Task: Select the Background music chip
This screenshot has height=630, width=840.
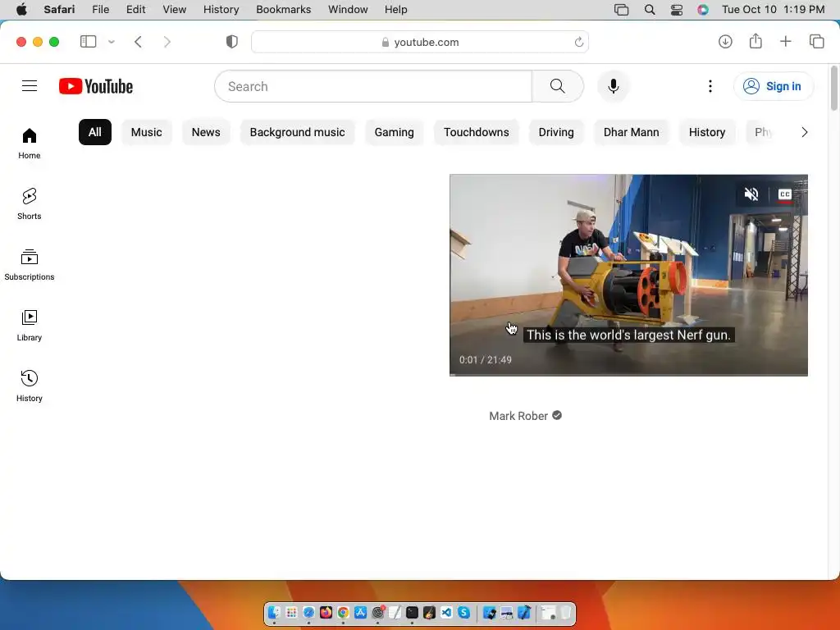Action: pos(297,132)
